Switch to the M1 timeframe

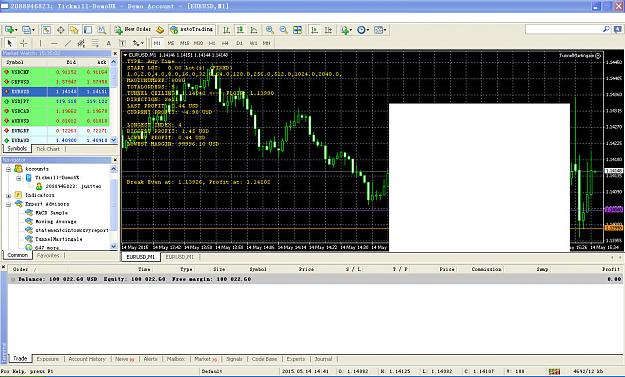click(157, 43)
